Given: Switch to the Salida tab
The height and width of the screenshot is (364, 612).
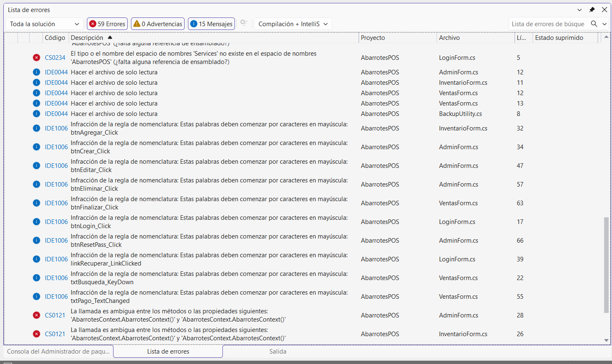Looking at the screenshot, I should (x=277, y=352).
